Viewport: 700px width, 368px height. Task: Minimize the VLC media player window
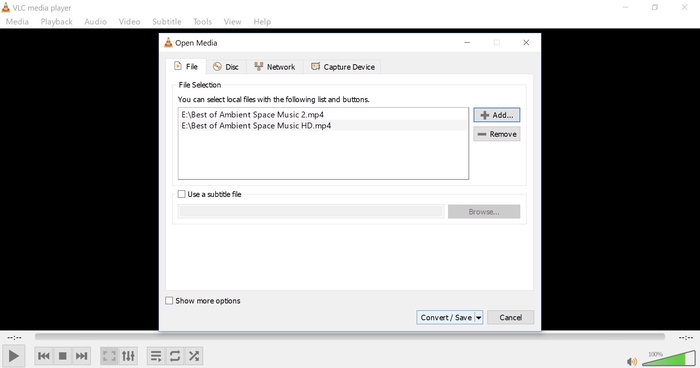(x=625, y=8)
